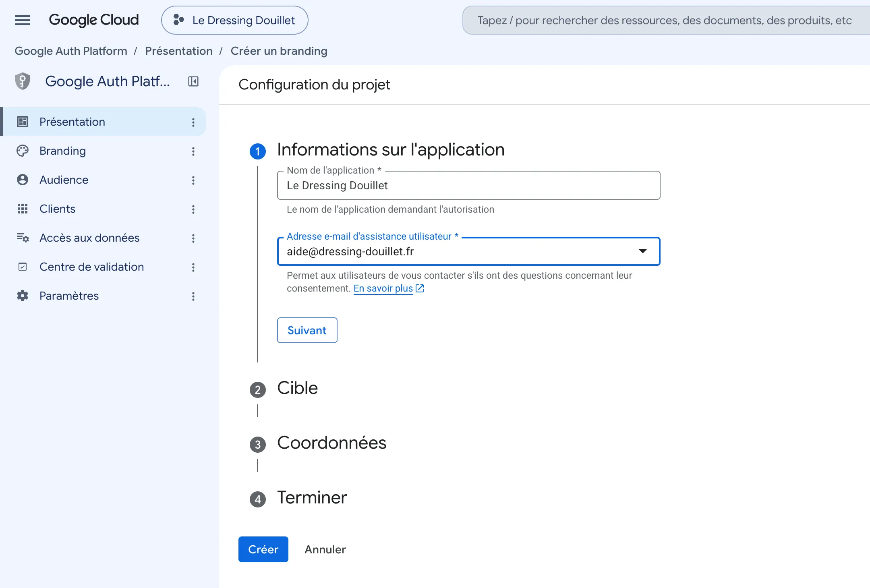Click the Audience person icon

[x=23, y=180]
